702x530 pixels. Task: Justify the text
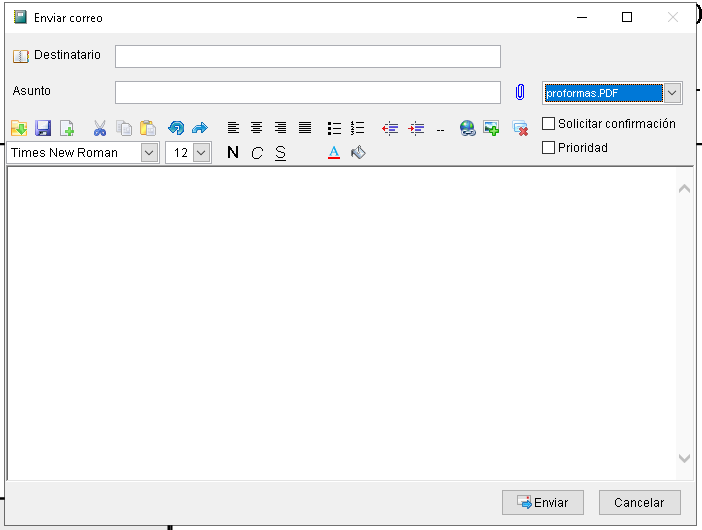305,128
